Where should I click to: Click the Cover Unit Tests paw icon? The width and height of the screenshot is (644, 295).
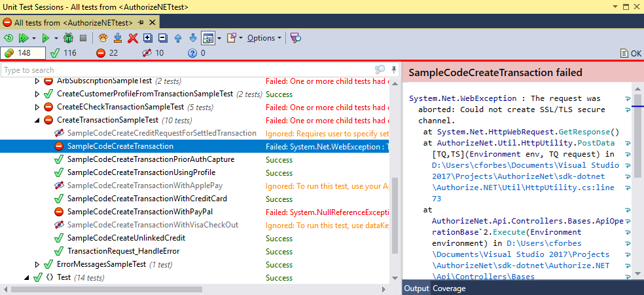pos(103,38)
